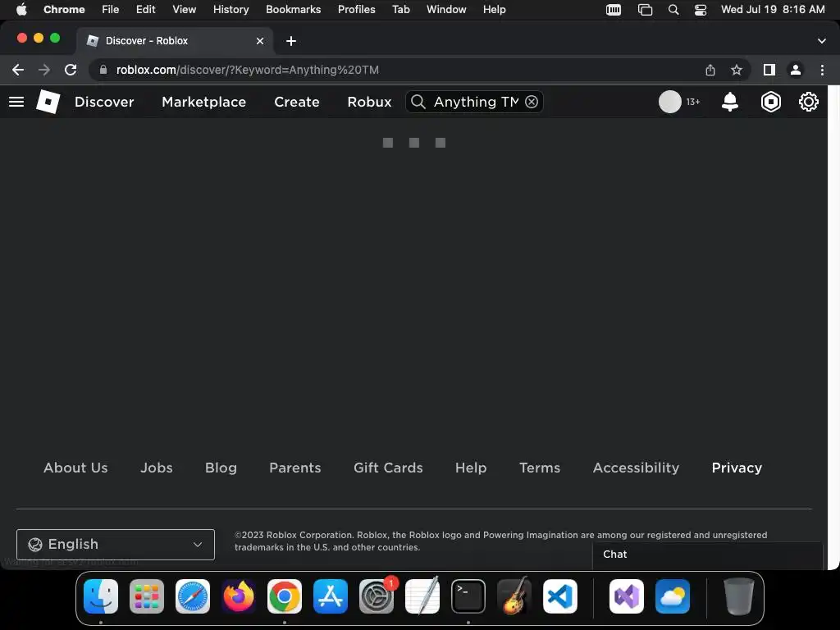
Task: Toggle the Chrome side panel
Action: pos(769,70)
